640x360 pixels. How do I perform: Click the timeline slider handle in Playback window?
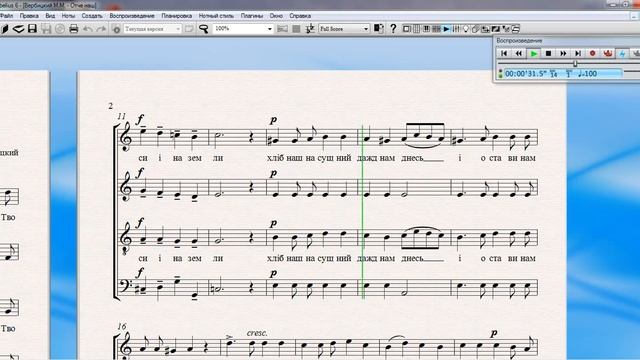(575, 63)
